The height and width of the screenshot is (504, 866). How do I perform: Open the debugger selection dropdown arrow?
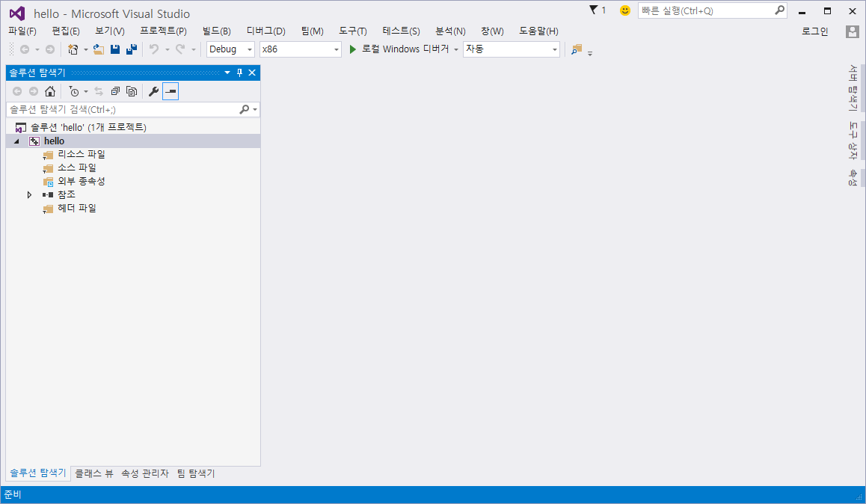456,49
